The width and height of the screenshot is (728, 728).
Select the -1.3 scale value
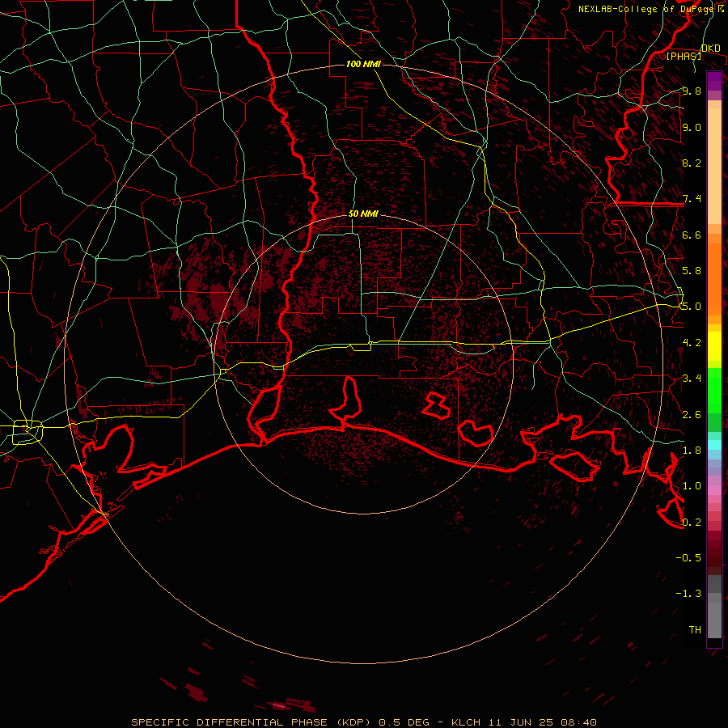click(688, 594)
